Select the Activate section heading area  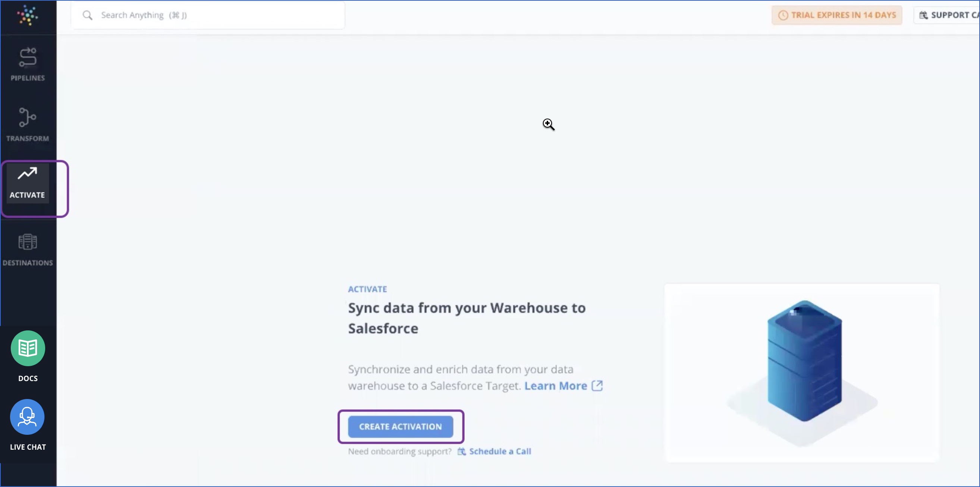pyautogui.click(x=367, y=289)
